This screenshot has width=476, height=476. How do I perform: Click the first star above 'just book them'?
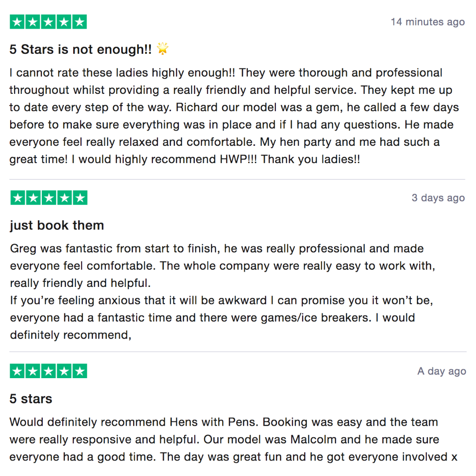18,198
